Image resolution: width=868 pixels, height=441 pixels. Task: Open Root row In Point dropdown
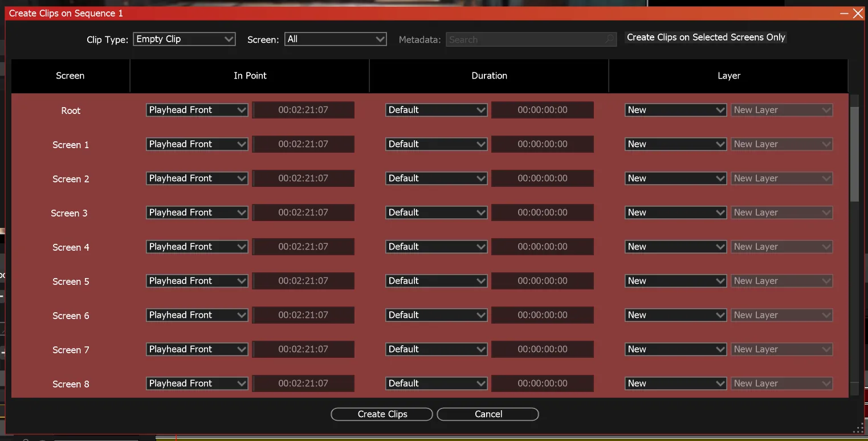pos(197,110)
